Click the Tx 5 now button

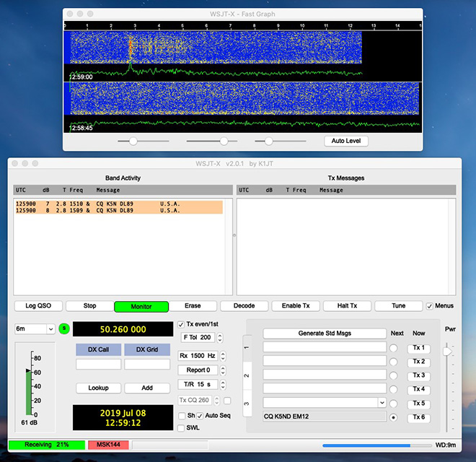418,404
